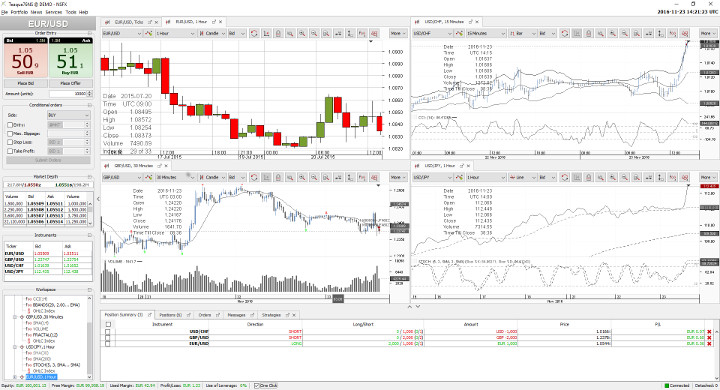This screenshot has width=720, height=390.
Task: Open the Candle type dropdown in EUR/USD 1 Hour chart
Action: point(212,34)
